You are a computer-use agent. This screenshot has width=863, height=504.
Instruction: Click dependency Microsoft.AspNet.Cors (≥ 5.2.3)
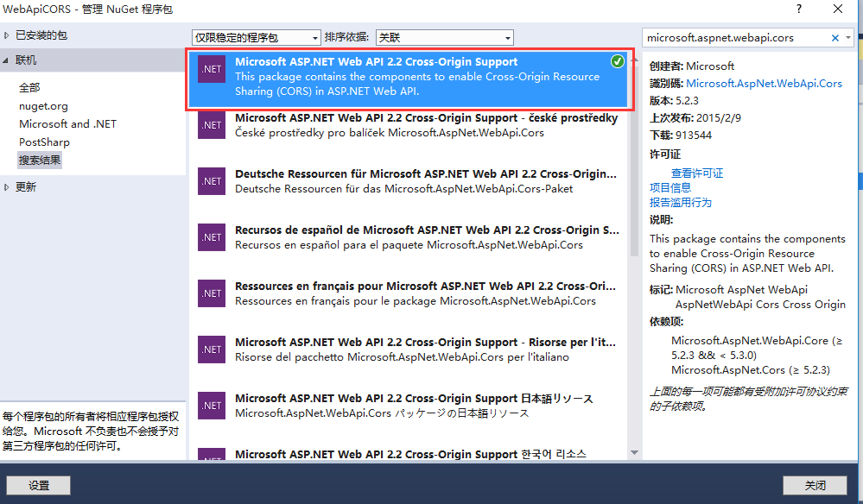pyautogui.click(x=751, y=370)
